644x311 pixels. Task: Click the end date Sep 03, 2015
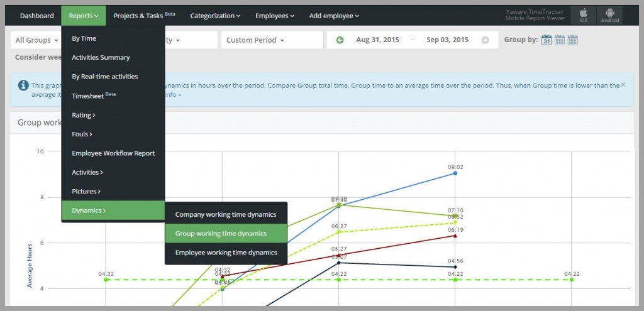click(x=447, y=40)
